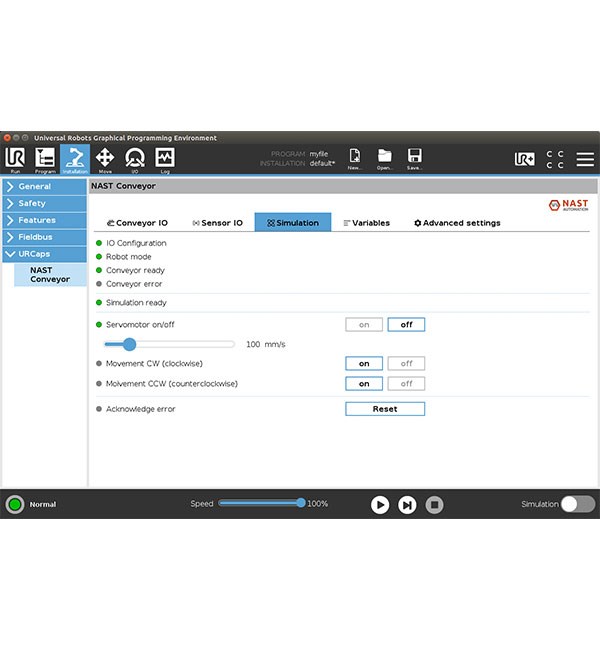The height and width of the screenshot is (650, 600).
Task: Click the Acknowledge error label
Action: tap(141, 409)
